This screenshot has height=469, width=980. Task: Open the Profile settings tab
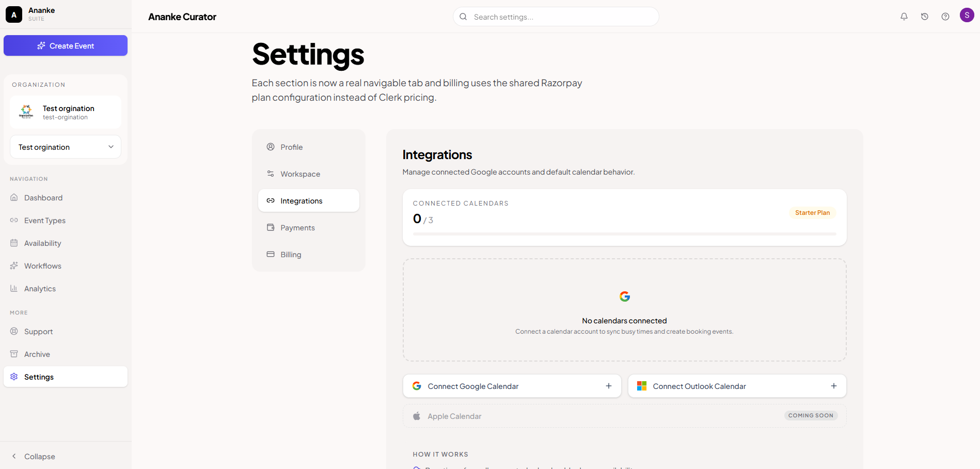coord(309,147)
